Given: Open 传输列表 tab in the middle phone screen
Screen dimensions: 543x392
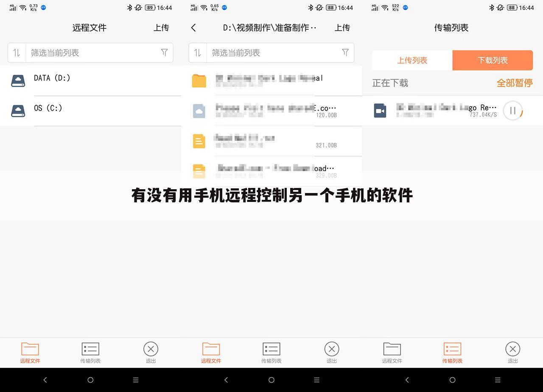Looking at the screenshot, I should [x=271, y=353].
